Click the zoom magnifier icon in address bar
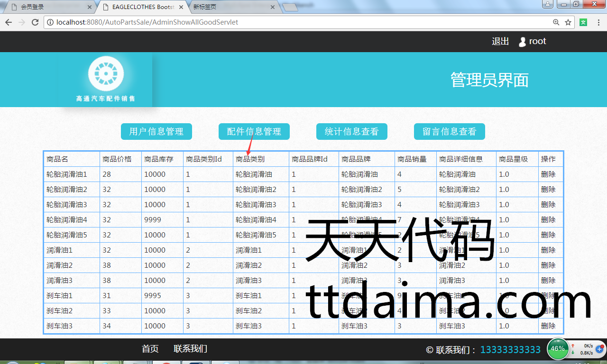The image size is (607, 364). (x=556, y=22)
